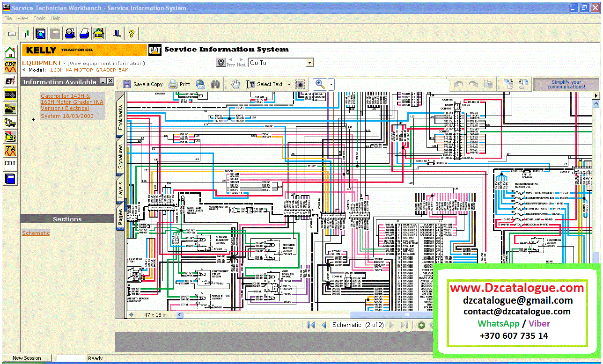Select the Zoom In magnifier tool
The height and width of the screenshot is (364, 603).
320,84
